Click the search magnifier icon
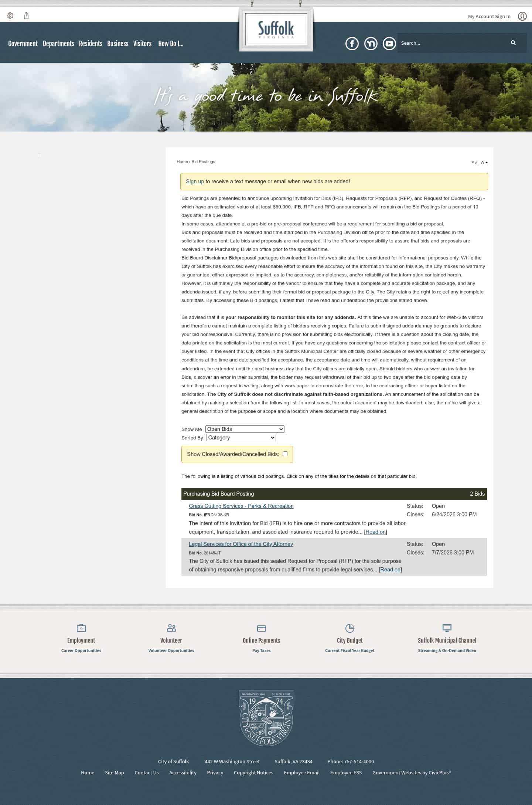The image size is (532, 805). tap(513, 43)
